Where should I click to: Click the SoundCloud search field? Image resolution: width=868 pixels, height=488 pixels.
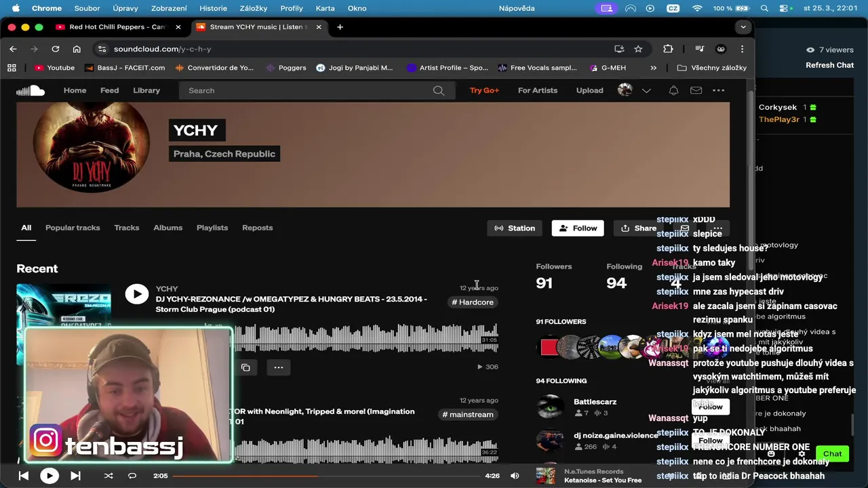(x=315, y=90)
